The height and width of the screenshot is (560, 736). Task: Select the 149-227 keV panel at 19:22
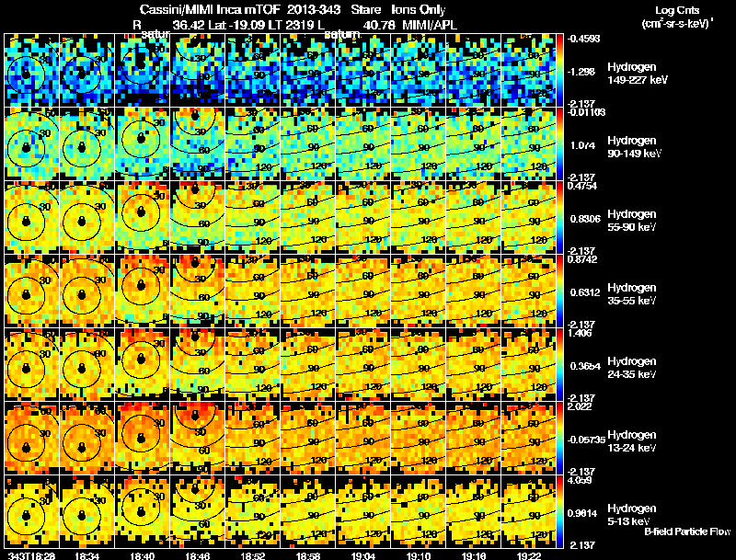[x=529, y=70]
